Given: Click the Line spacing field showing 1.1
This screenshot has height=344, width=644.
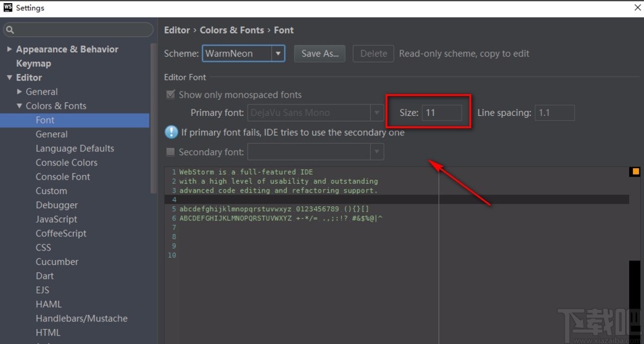Looking at the screenshot, I should [554, 113].
